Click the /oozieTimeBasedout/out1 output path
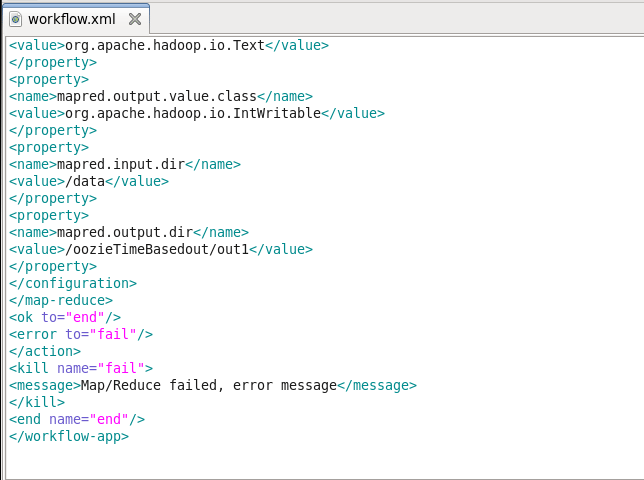 point(157,250)
